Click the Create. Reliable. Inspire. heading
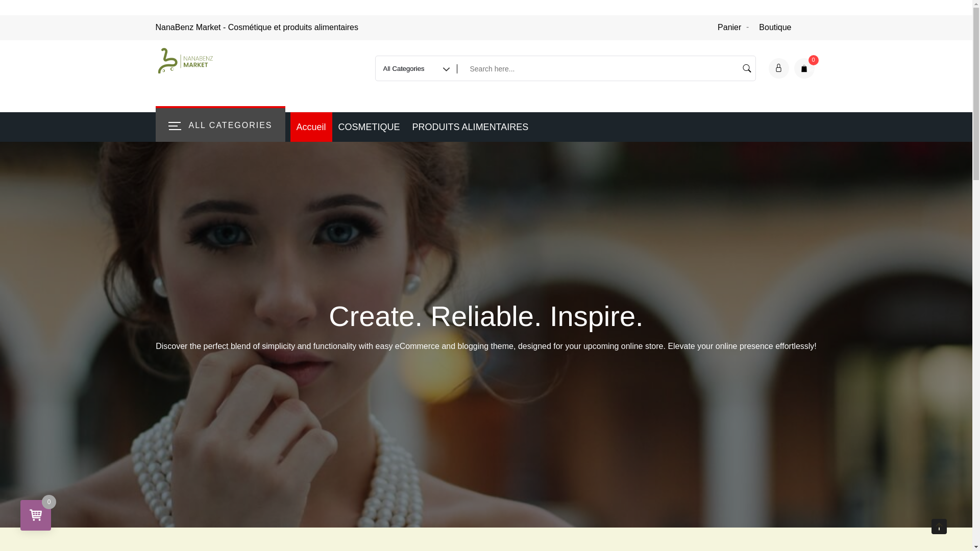980x551 pixels. pyautogui.click(x=486, y=316)
